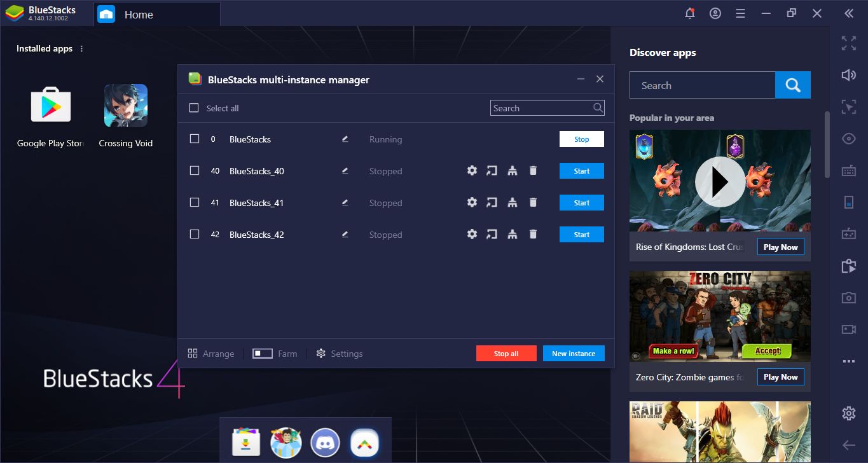The height and width of the screenshot is (463, 868).
Task: Click instance manager search field
Action: pos(548,108)
